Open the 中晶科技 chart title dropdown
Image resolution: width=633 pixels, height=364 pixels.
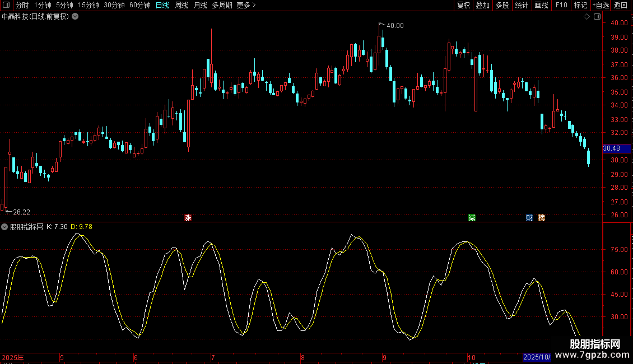point(75,17)
